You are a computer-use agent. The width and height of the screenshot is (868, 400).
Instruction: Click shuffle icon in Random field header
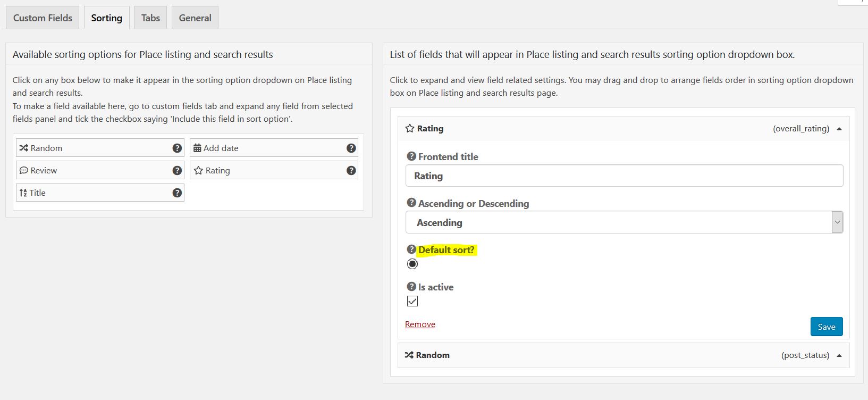pyautogui.click(x=409, y=355)
